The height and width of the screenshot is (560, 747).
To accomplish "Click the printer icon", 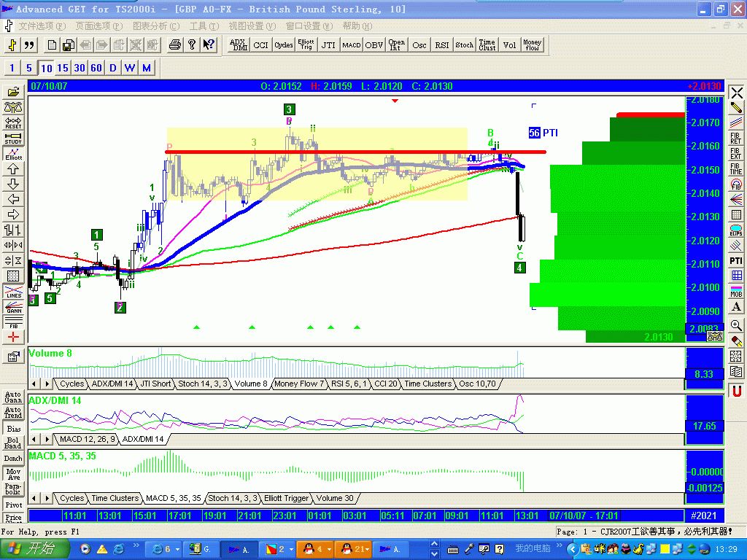I will (x=175, y=44).
